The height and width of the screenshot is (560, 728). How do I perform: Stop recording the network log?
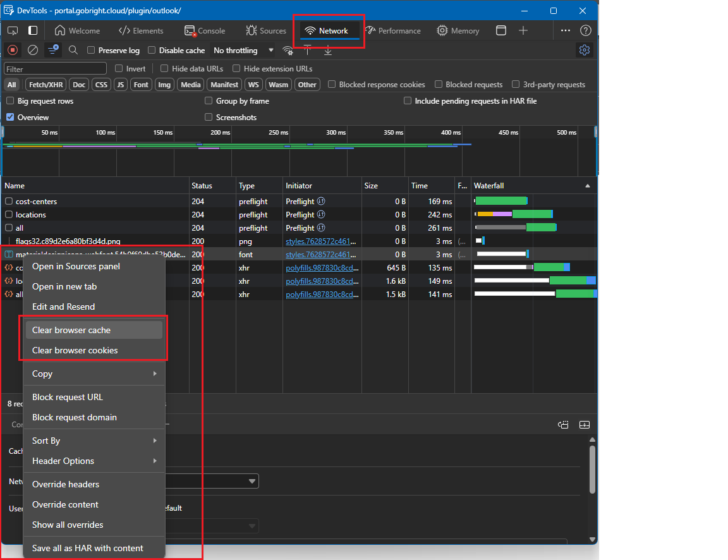pyautogui.click(x=13, y=50)
